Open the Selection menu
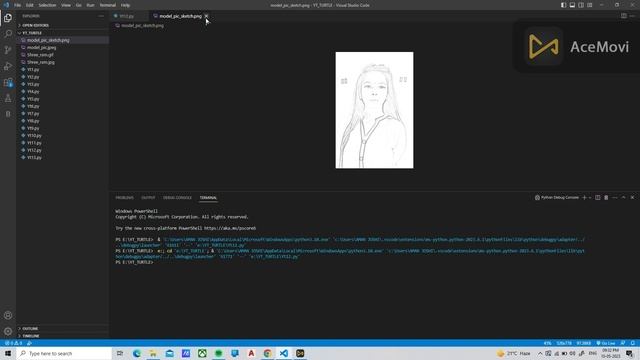Viewport: 640px width, 360px height. click(47, 5)
